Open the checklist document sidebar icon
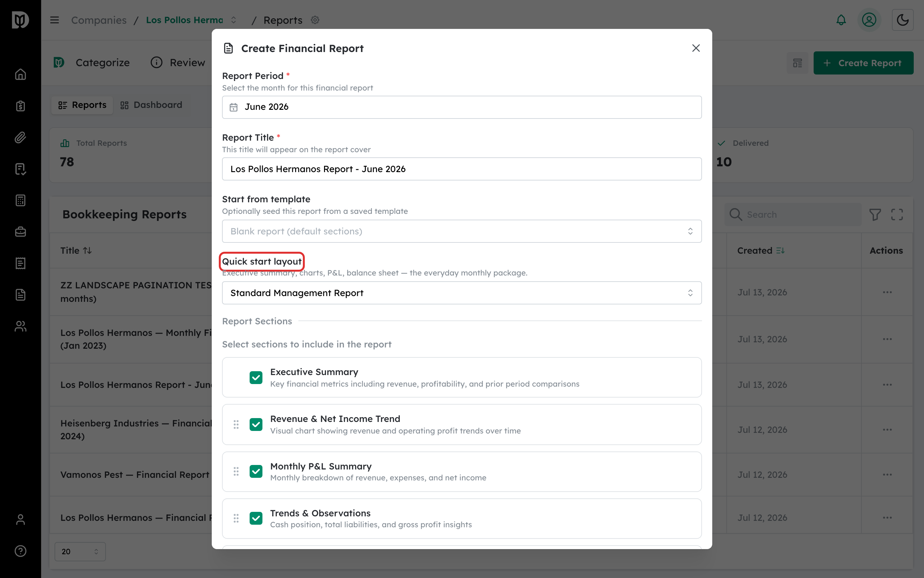Viewport: 924px width, 578px height. [x=20, y=169]
